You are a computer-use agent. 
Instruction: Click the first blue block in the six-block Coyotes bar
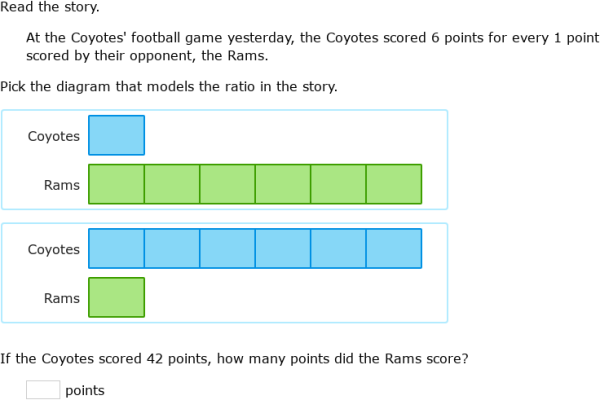tap(116, 248)
